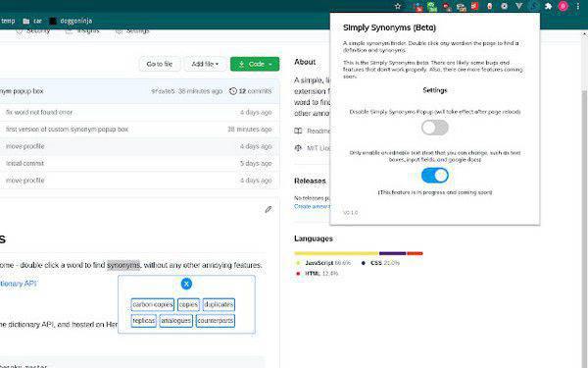Click the purple CSS segment of languages bar
588x368 pixels.
click(x=393, y=253)
